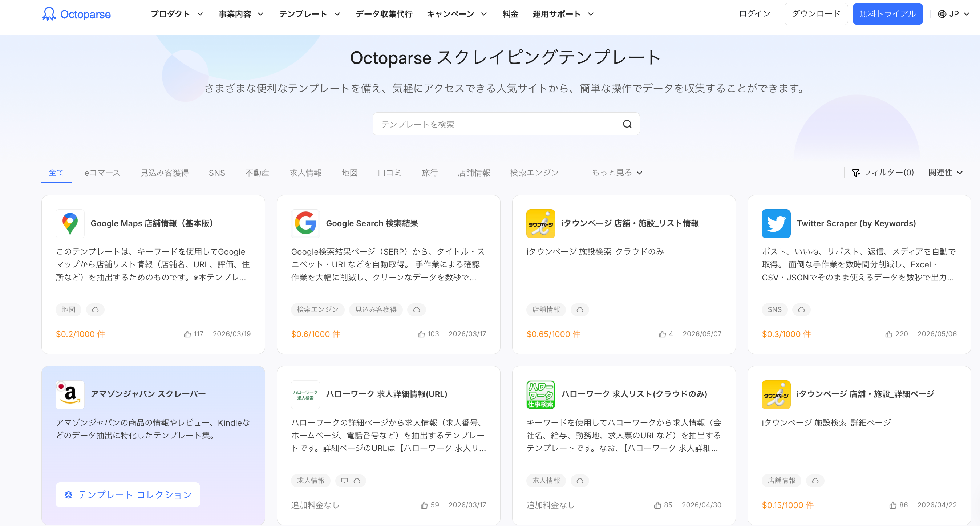Click the Octoparse logo
This screenshot has height=526, width=980.
tap(77, 14)
